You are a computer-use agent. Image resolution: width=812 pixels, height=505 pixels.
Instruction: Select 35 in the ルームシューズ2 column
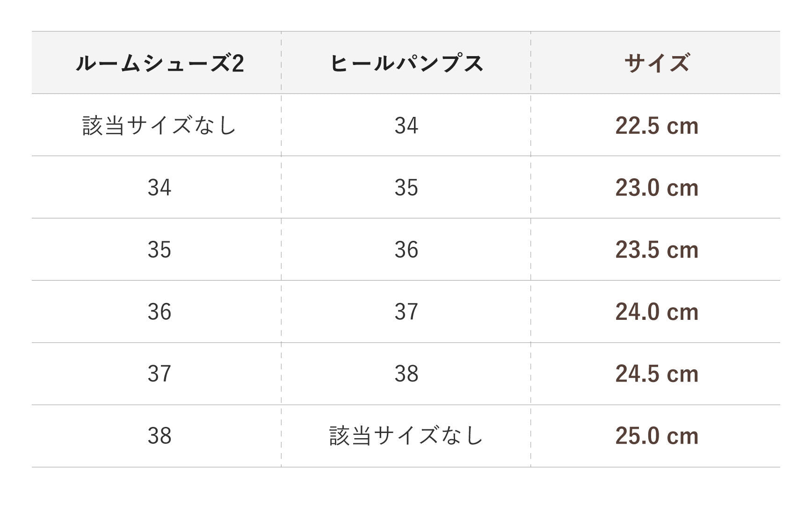coord(159,250)
